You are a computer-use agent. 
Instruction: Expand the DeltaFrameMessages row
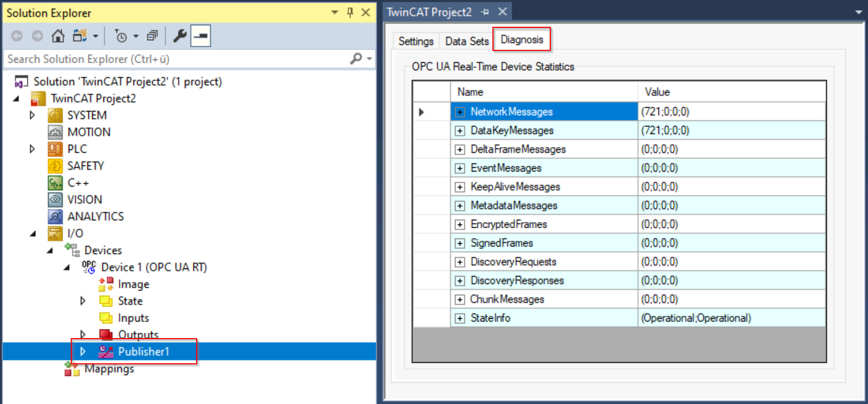click(x=460, y=149)
